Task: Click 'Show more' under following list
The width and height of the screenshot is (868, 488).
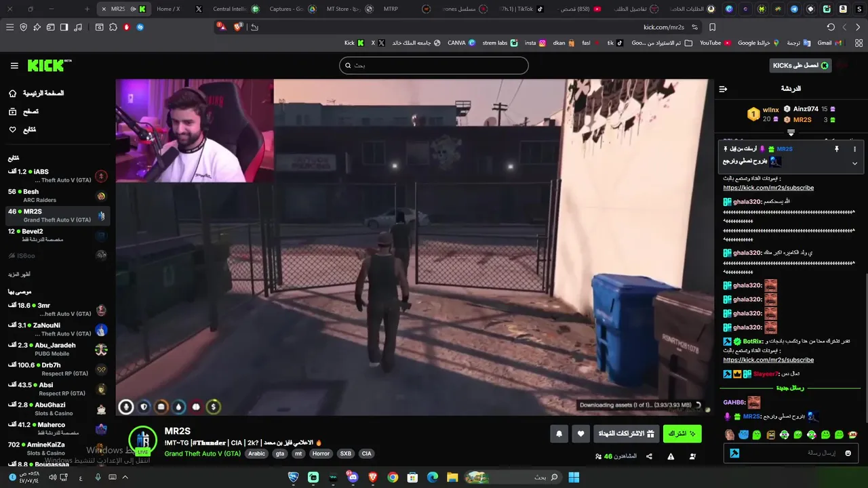Action: point(19,274)
